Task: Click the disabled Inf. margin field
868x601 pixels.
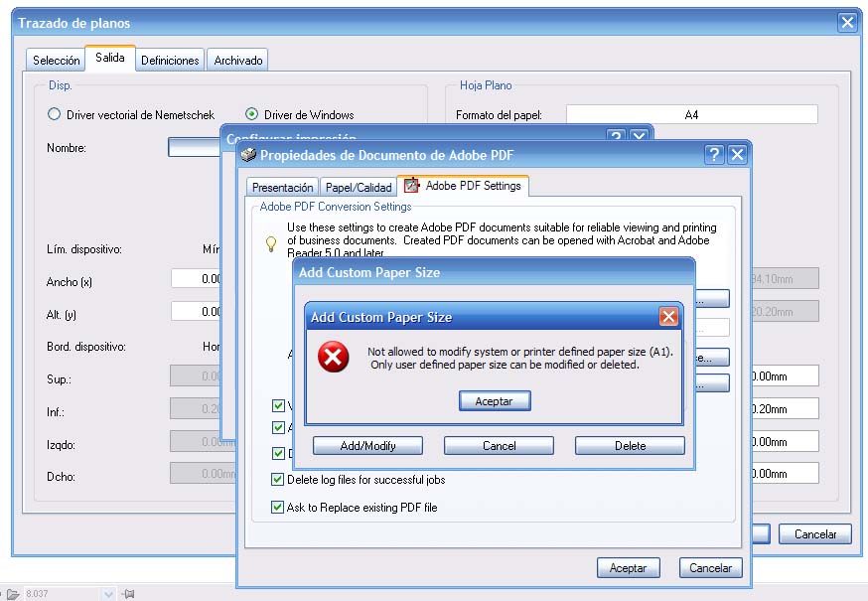Action: [x=196, y=408]
